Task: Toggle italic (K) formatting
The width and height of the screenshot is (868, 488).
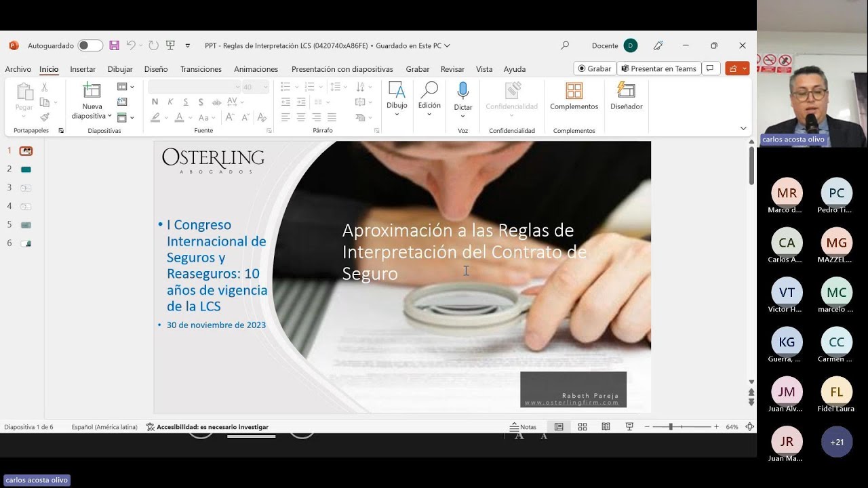Action: click(170, 102)
